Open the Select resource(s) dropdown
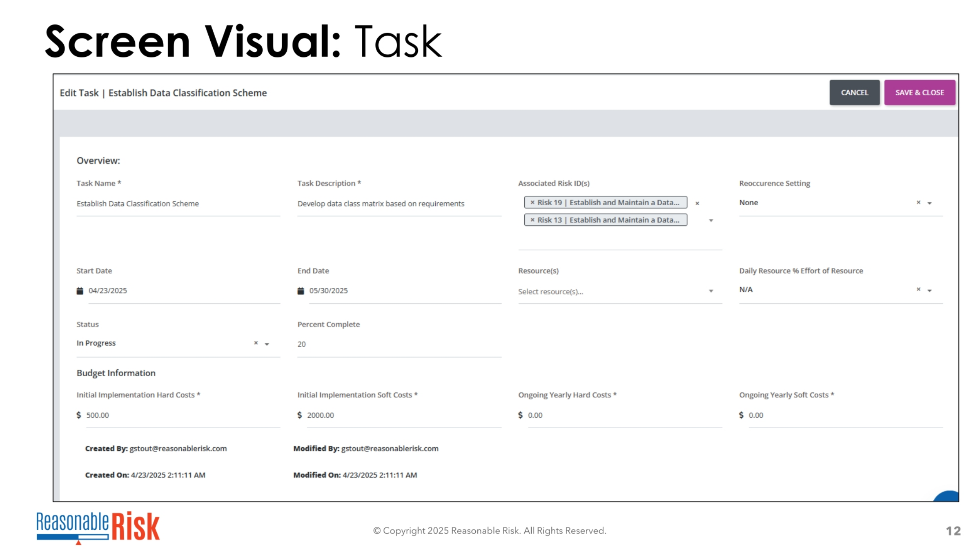Viewport: 980px width, 551px height. click(620, 291)
